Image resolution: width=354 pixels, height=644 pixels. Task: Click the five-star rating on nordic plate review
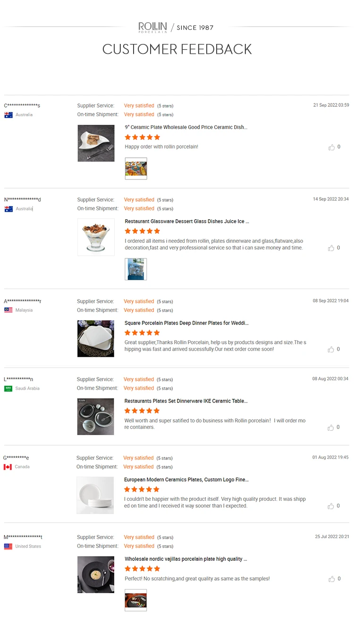[x=143, y=569]
